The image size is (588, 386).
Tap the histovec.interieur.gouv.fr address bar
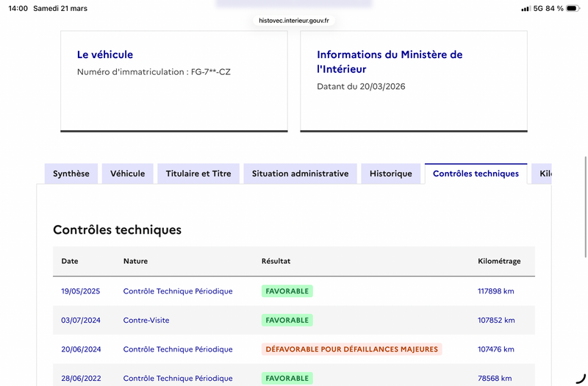tap(294, 21)
